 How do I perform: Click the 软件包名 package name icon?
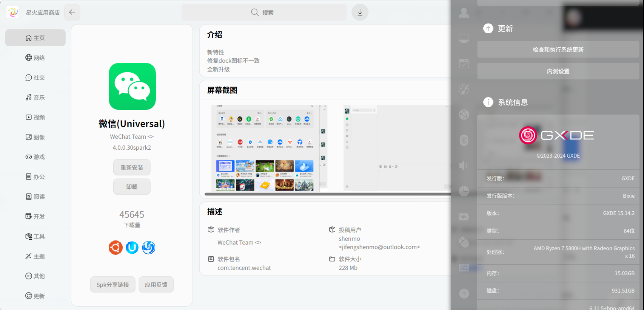tap(211, 259)
